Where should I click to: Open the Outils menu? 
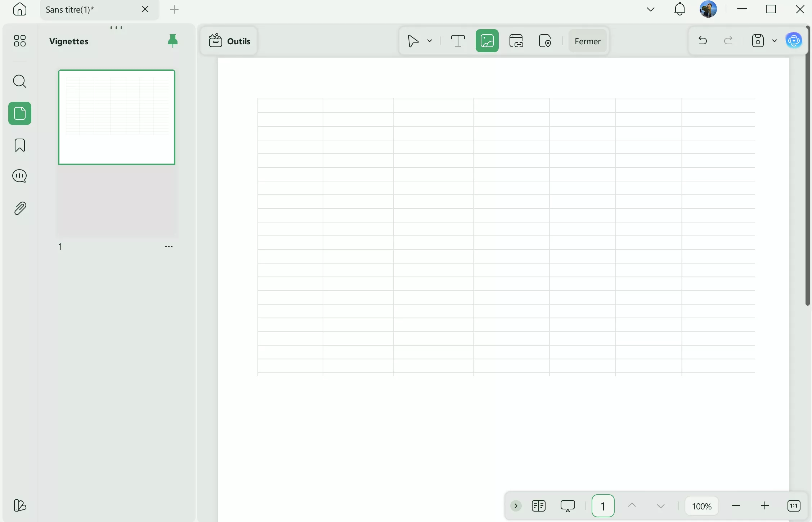tap(229, 41)
